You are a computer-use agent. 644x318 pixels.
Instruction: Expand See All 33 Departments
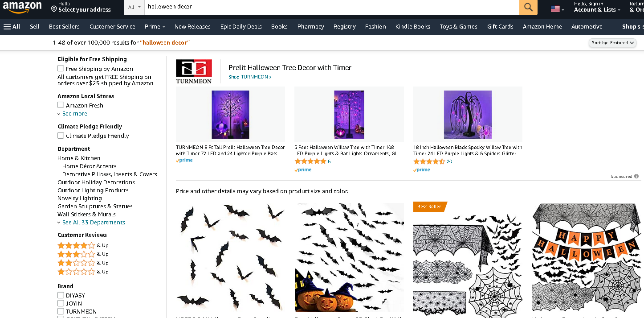tap(94, 223)
